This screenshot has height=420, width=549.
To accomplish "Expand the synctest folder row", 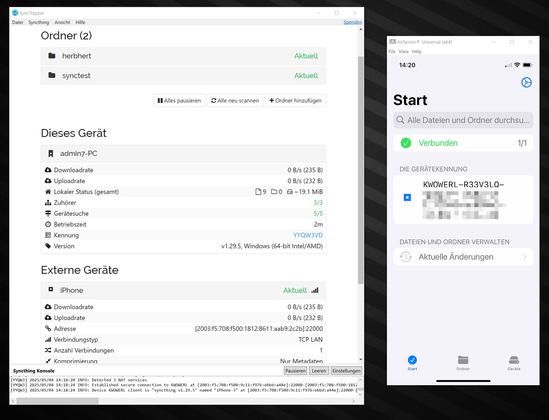I will (x=183, y=76).
